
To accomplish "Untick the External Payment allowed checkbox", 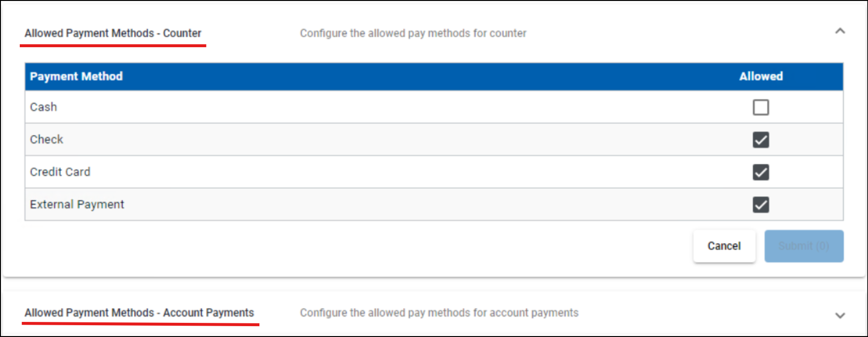I will (x=761, y=205).
